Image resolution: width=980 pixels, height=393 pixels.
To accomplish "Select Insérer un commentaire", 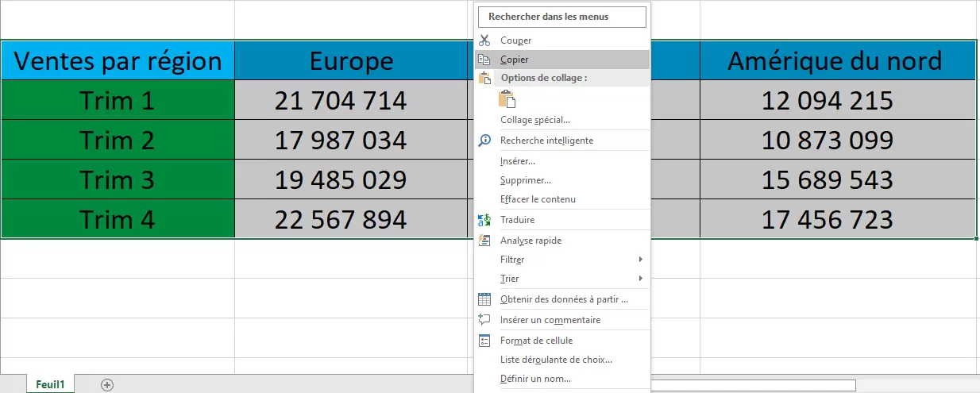I will point(561,320).
